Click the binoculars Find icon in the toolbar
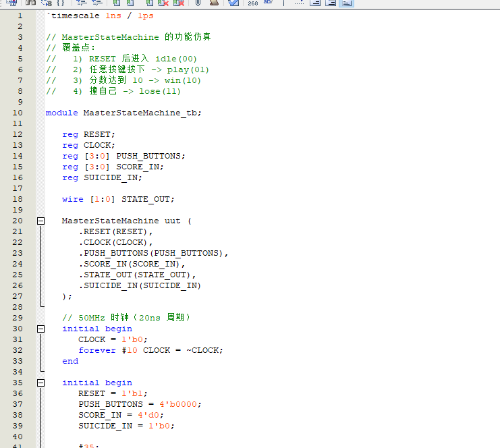The width and height of the screenshot is (500, 448). coord(30,3)
